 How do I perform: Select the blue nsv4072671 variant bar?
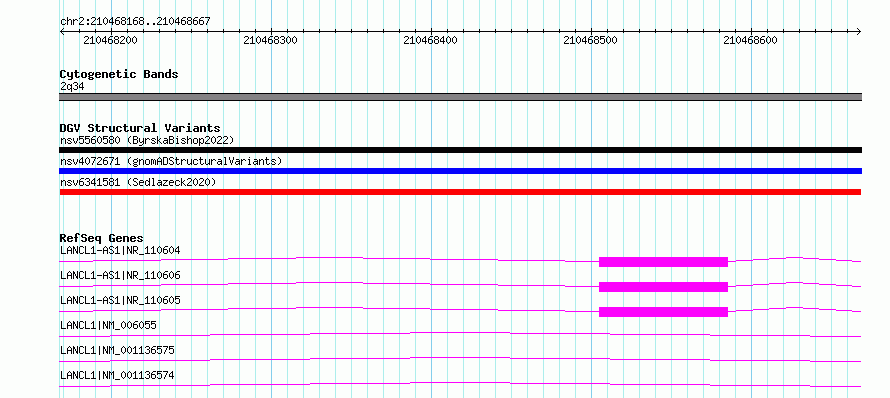[x=460, y=171]
